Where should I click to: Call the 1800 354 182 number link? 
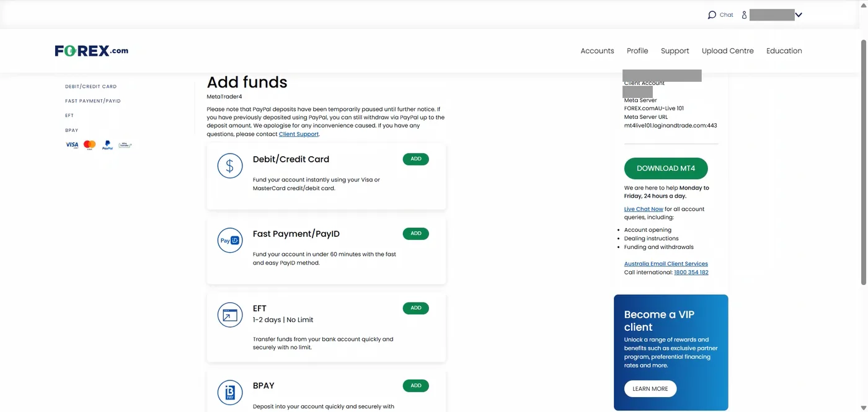point(691,273)
